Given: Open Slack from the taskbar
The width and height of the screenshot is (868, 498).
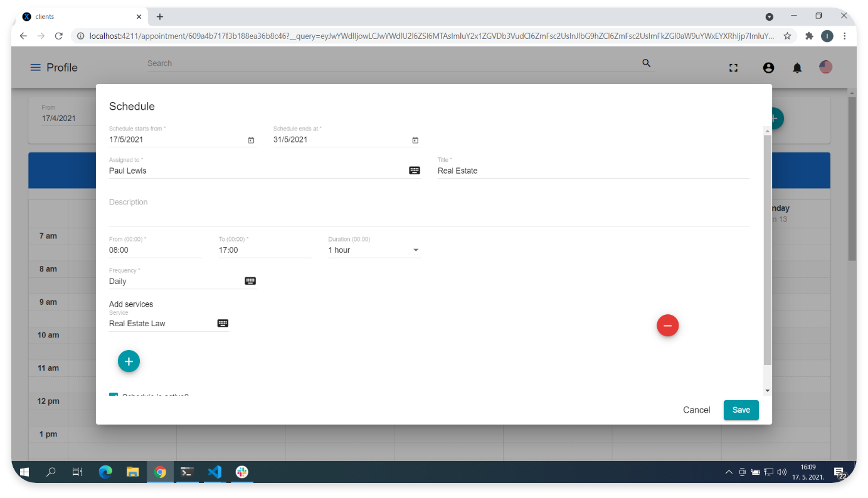Looking at the screenshot, I should 242,472.
